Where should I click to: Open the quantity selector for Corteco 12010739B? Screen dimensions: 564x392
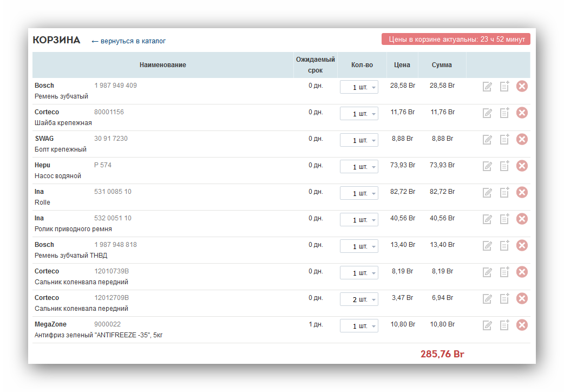359,273
